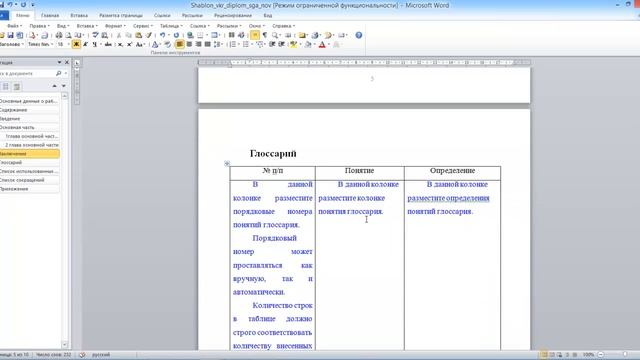Align paragraph text to the right

coord(198,44)
